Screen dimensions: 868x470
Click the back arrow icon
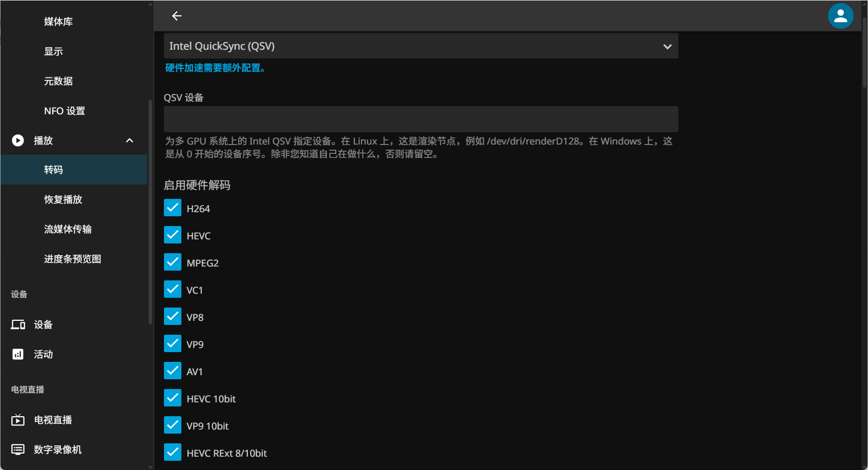[177, 16]
